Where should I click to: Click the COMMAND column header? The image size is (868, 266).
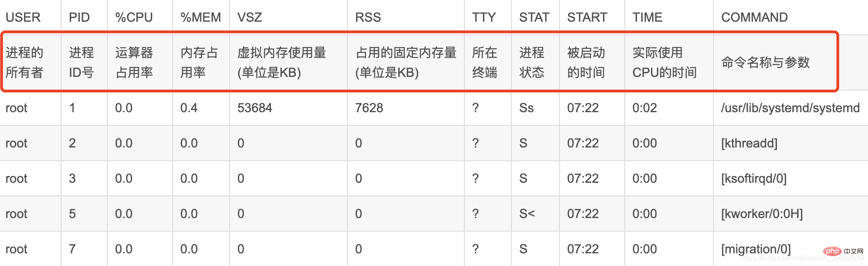[754, 17]
